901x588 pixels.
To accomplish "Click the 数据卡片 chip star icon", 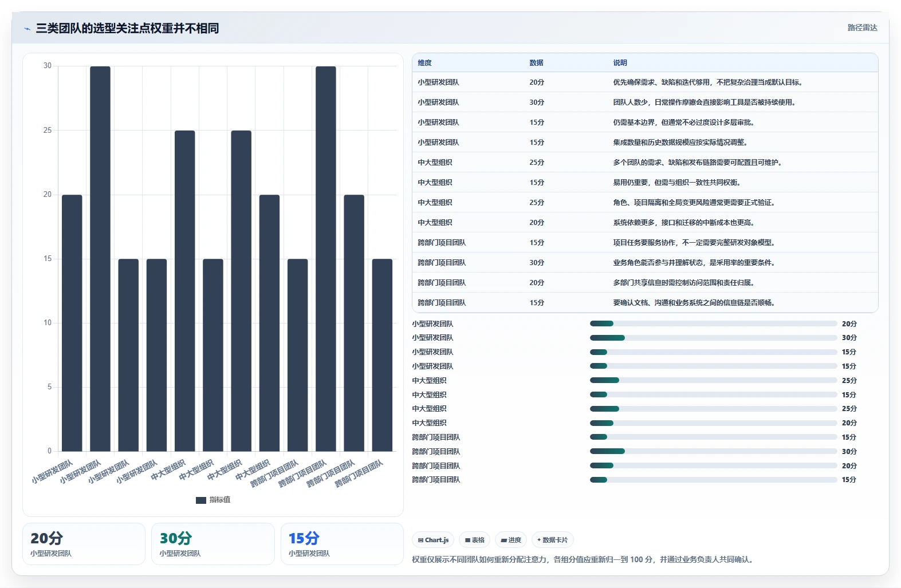I will click(539, 540).
